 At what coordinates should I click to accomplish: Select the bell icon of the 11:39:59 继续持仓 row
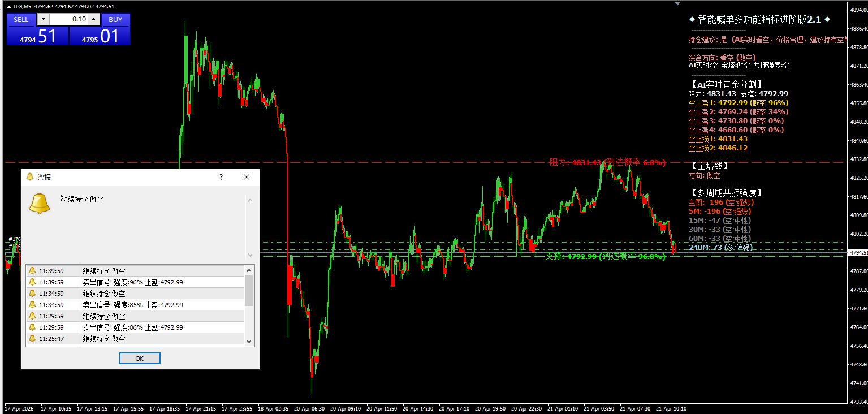tap(32, 271)
